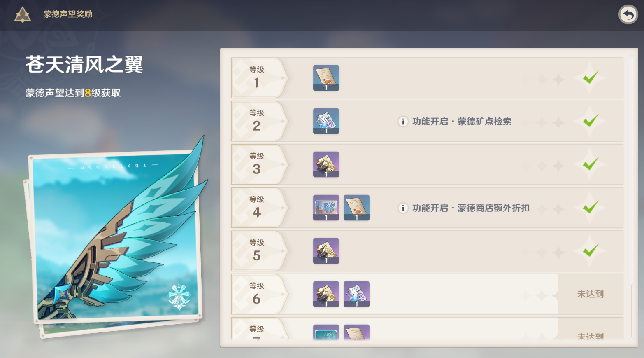Select the level 3 purple forging recipe icon

(326, 164)
